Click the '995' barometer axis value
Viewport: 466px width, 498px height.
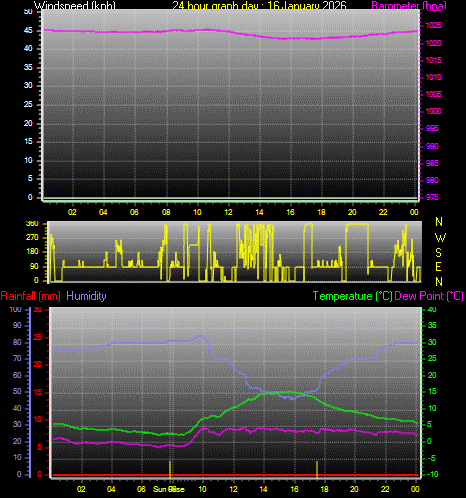click(x=432, y=128)
